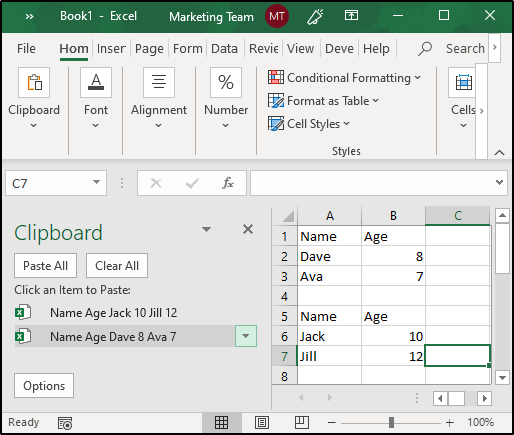Switch to the Data tab
The width and height of the screenshot is (514, 435).
(x=225, y=49)
